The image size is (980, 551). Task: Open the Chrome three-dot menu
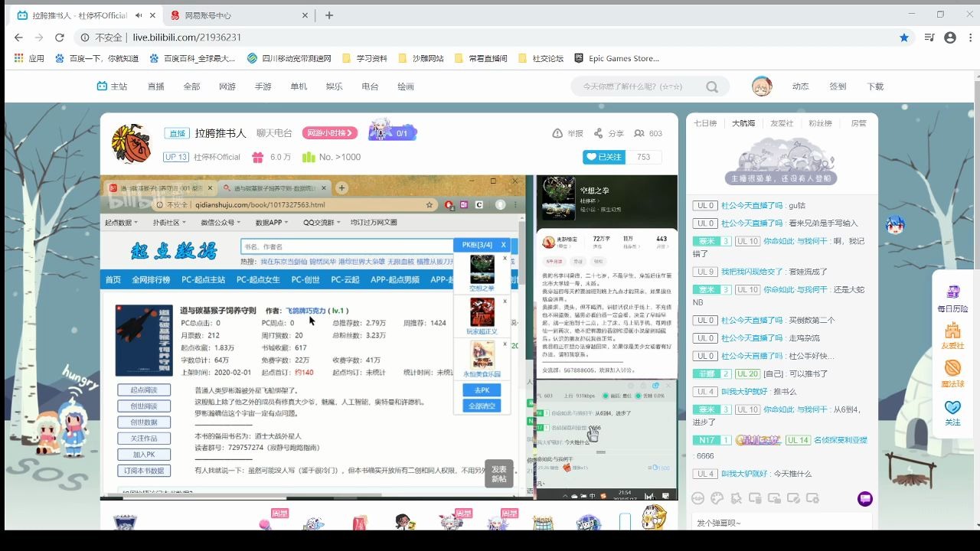tap(969, 37)
